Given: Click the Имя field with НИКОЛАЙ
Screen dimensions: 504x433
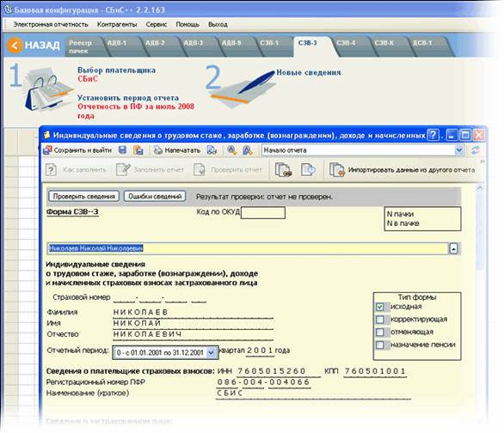Looking at the screenshot, I should (x=193, y=323).
